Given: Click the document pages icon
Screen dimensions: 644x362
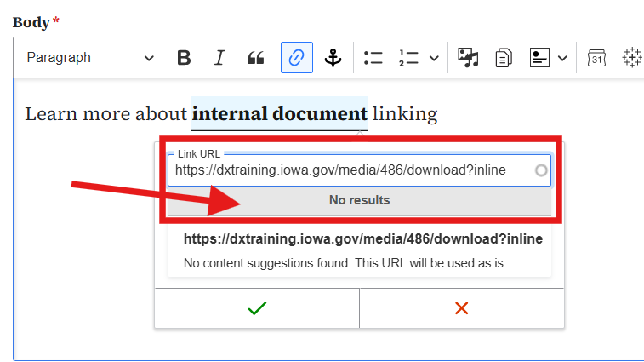Looking at the screenshot, I should point(504,58).
